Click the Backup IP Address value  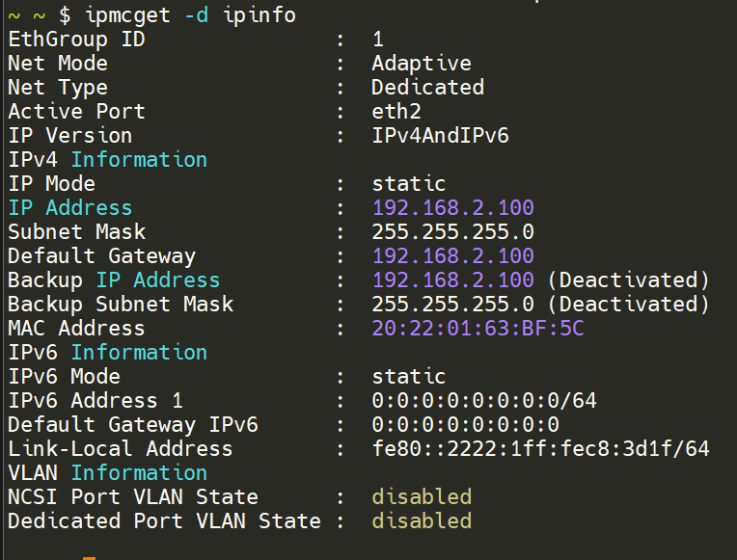tap(452, 280)
